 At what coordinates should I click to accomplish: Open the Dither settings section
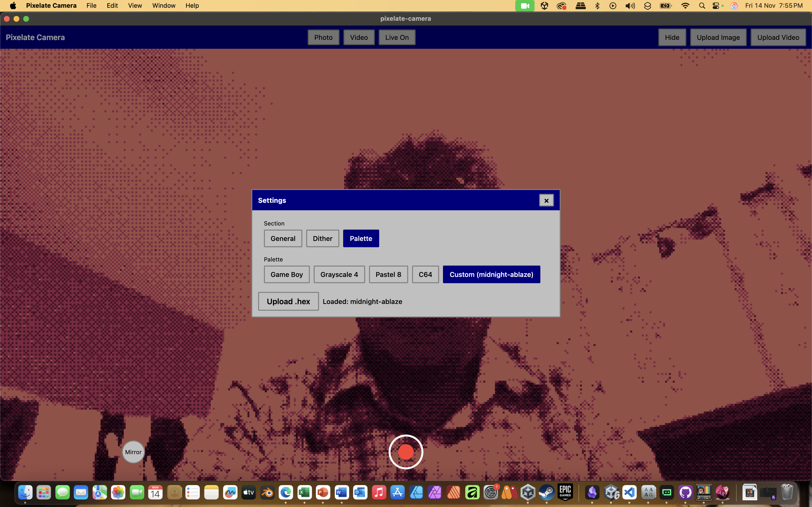click(322, 239)
